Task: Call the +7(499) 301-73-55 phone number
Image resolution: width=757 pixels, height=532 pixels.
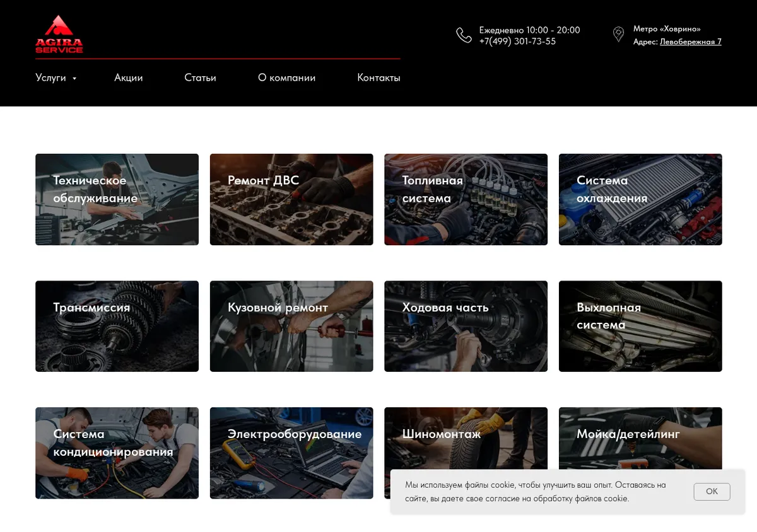Action: tap(517, 41)
